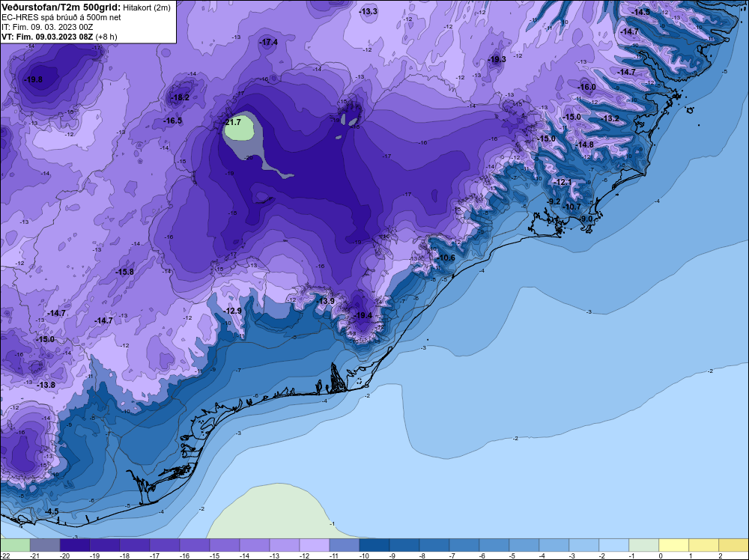This screenshot has height=560, width=749.
Task: Select the -13.3 label near the top edge
Action: click(x=369, y=11)
